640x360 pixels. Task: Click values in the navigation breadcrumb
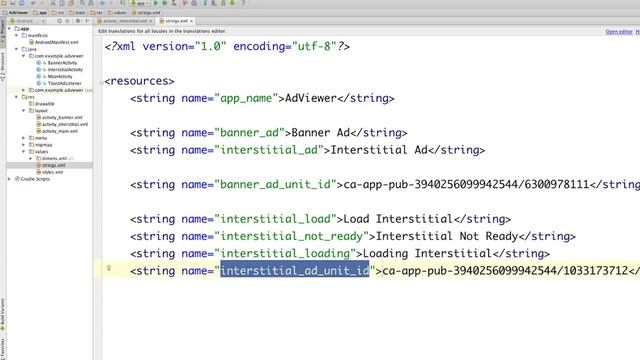118,13
